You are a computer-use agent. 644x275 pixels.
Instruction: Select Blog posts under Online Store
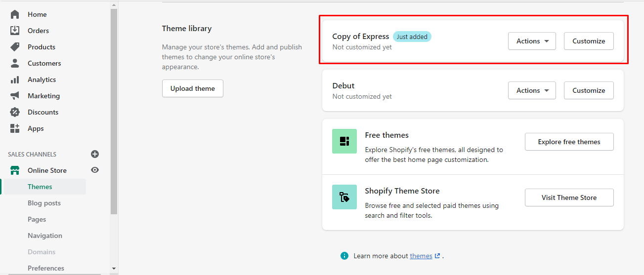click(x=43, y=203)
